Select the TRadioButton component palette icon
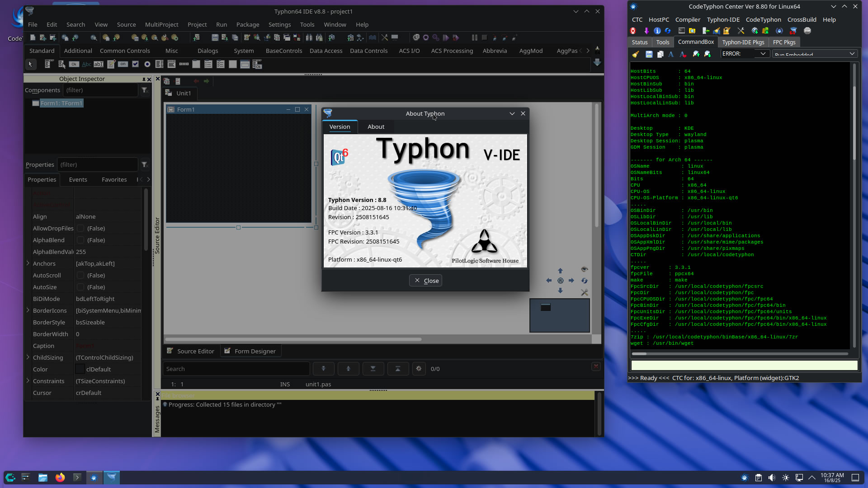This screenshot has height=488, width=868. (147, 64)
